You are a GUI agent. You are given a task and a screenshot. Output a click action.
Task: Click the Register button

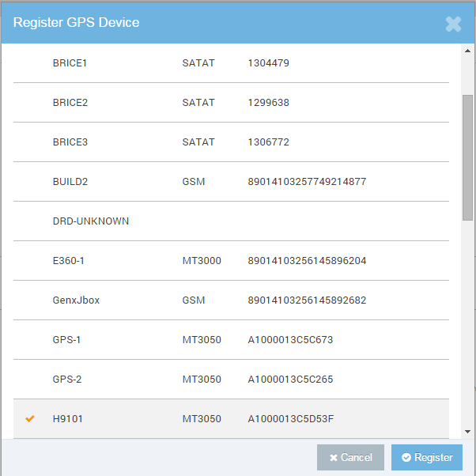click(427, 457)
